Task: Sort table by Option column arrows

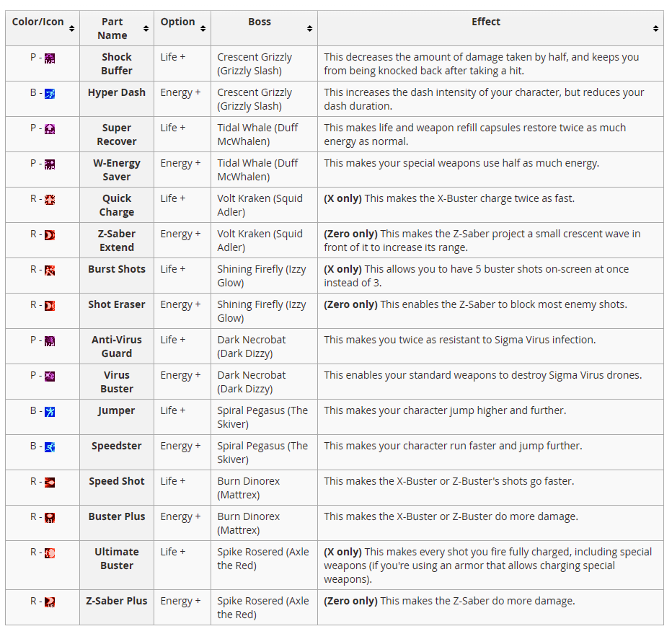Action: point(203,29)
